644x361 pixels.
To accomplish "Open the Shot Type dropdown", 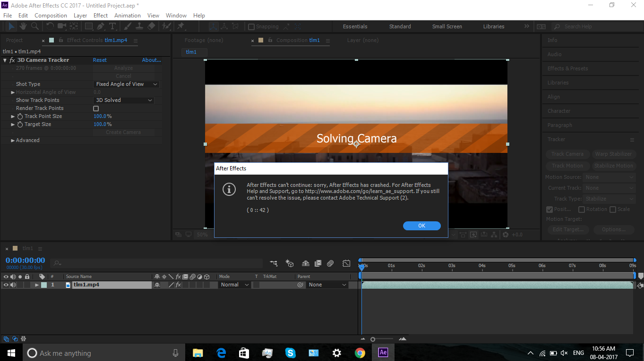I will pos(127,84).
